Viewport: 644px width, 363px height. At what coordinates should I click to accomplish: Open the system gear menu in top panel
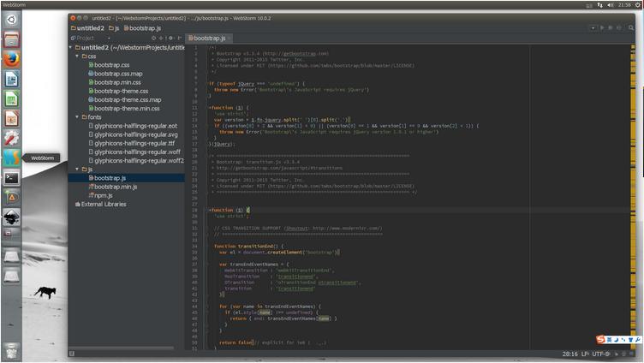click(x=638, y=5)
